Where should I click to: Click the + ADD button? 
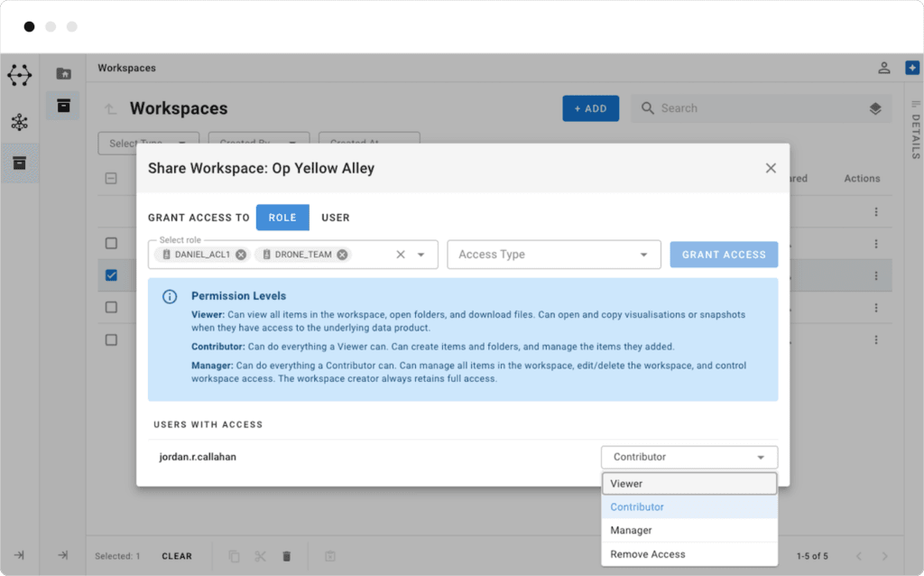(x=590, y=108)
